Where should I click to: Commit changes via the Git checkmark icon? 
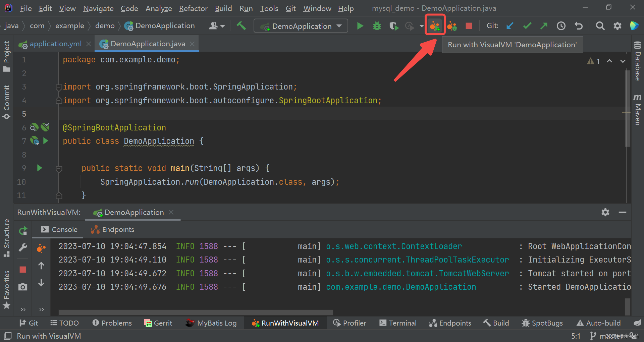(527, 25)
